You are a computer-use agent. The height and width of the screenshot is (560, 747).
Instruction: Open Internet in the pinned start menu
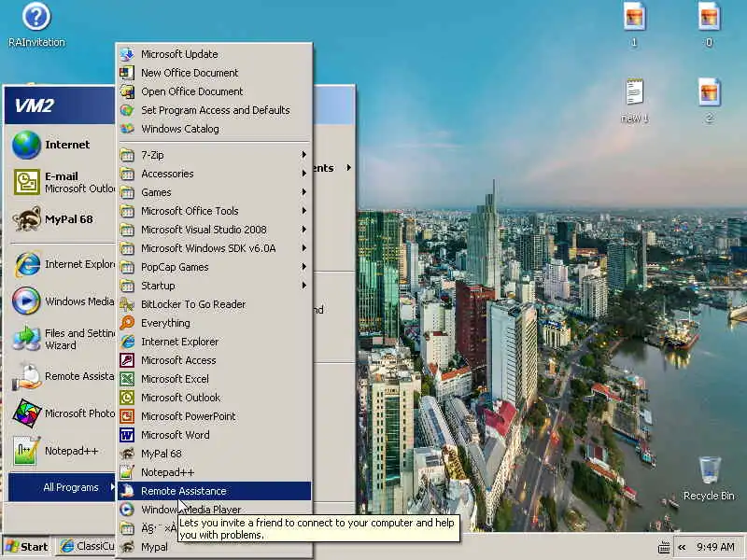[61, 145]
